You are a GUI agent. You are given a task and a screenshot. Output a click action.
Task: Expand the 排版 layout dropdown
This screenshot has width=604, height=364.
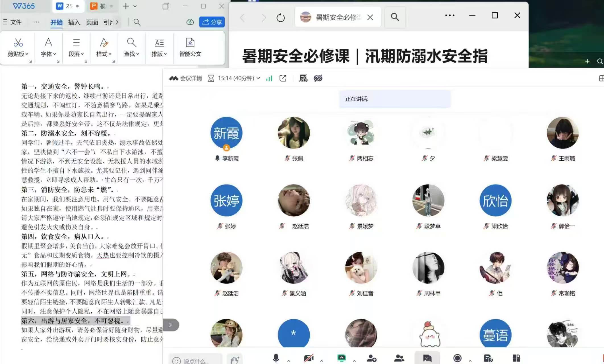tap(159, 47)
